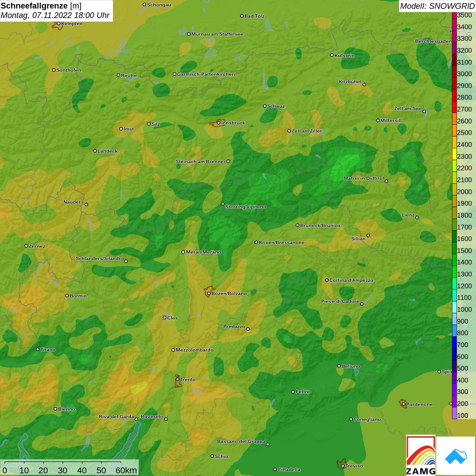Screen dimensions: 476x476
Task: Click the date Montag, 07.11.2022 18:00 Uhr
Action: click(x=55, y=15)
